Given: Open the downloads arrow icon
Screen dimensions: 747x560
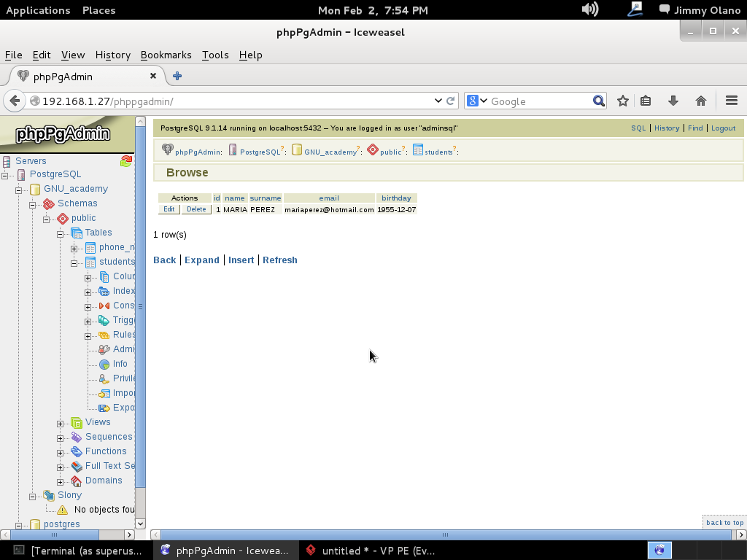Looking at the screenshot, I should pyautogui.click(x=673, y=101).
